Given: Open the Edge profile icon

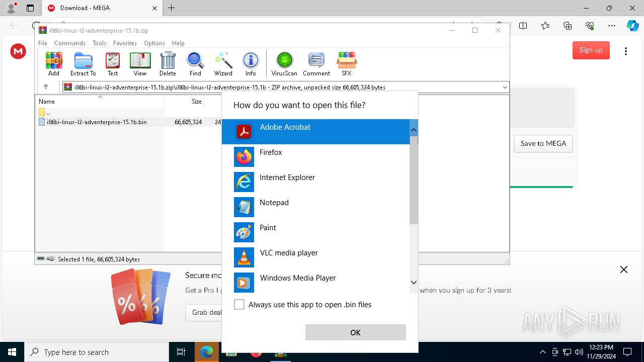Looking at the screenshot, I should pyautogui.click(x=11, y=8).
